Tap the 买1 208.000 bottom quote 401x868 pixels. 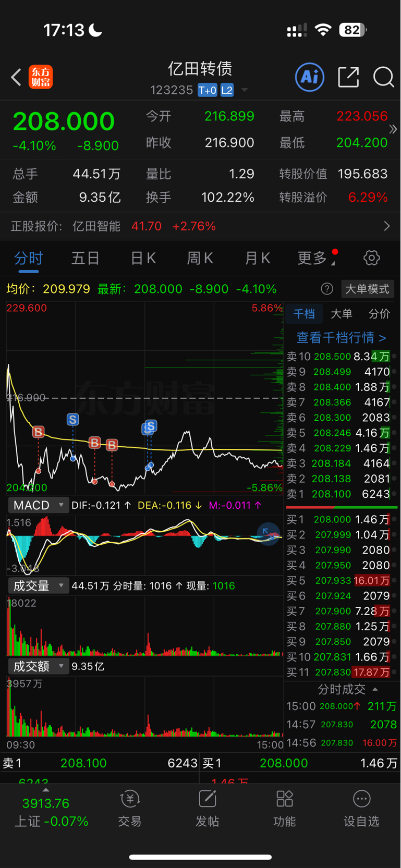pyautogui.click(x=300, y=763)
